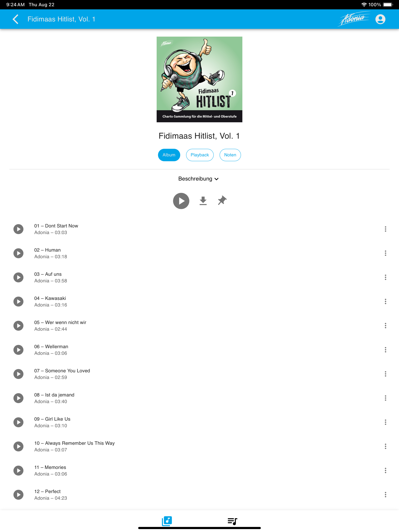
Task: Go back using the header arrow
Action: point(16,19)
